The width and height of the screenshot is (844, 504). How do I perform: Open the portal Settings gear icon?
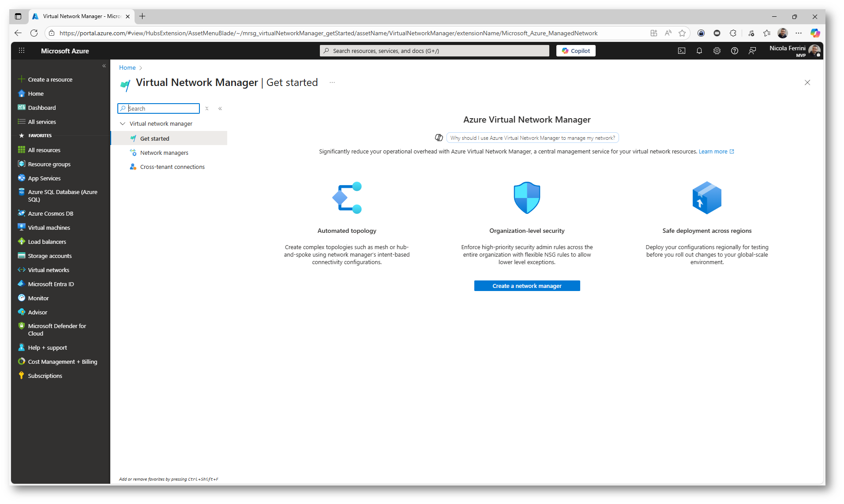[716, 51]
